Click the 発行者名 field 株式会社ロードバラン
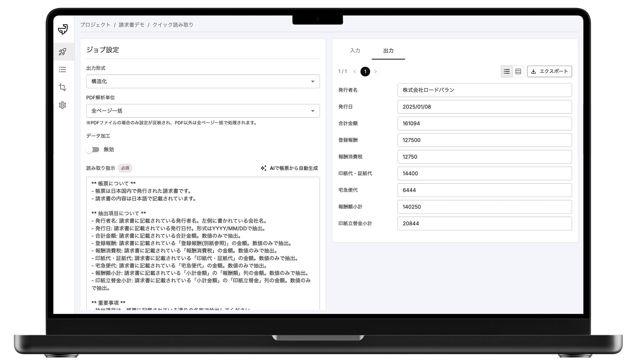The height and width of the screenshot is (364, 637). [x=484, y=90]
